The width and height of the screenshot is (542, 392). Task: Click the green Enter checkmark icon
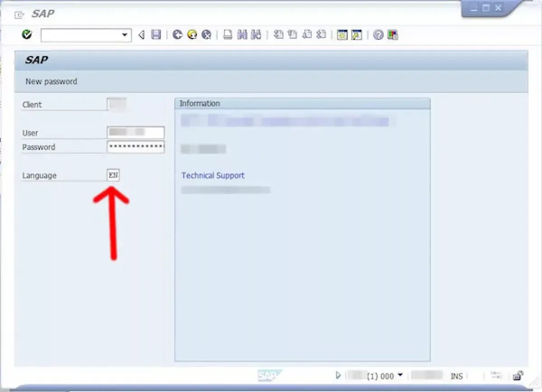pos(27,34)
